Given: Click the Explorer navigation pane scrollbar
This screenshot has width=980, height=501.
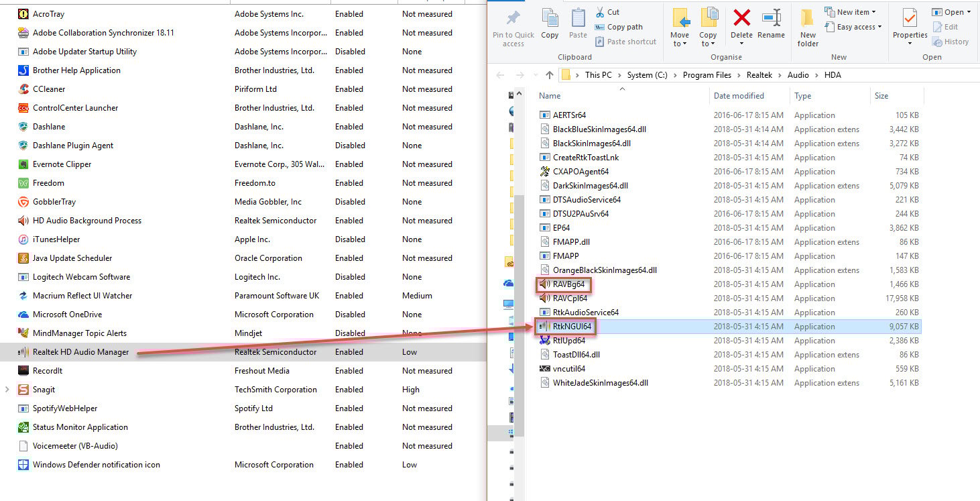Looking at the screenshot, I should [519, 317].
